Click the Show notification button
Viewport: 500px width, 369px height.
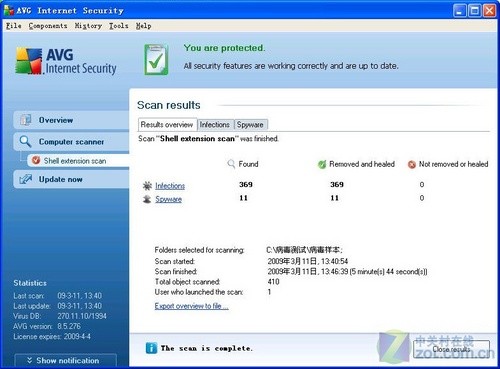(x=66, y=360)
